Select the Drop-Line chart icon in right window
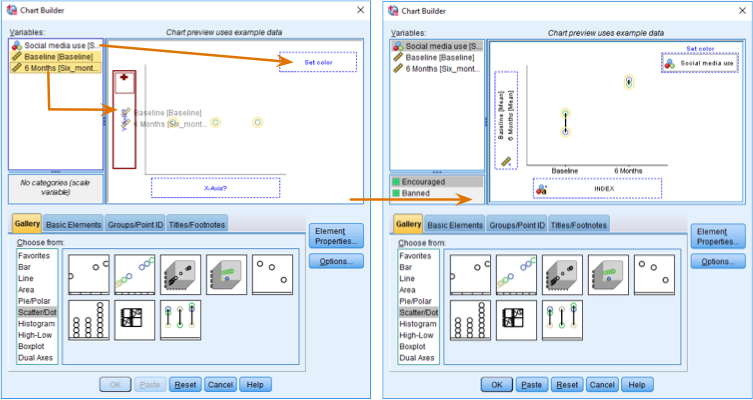The width and height of the screenshot is (753, 400). click(565, 321)
